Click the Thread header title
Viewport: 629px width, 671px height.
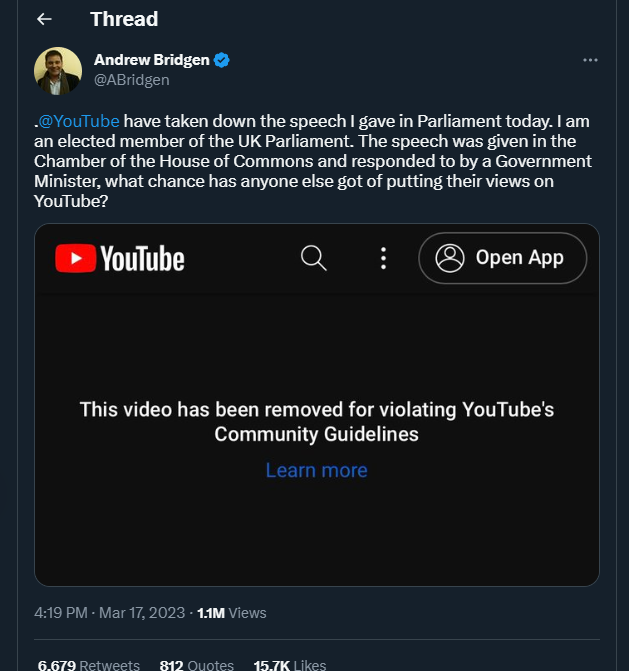point(124,19)
